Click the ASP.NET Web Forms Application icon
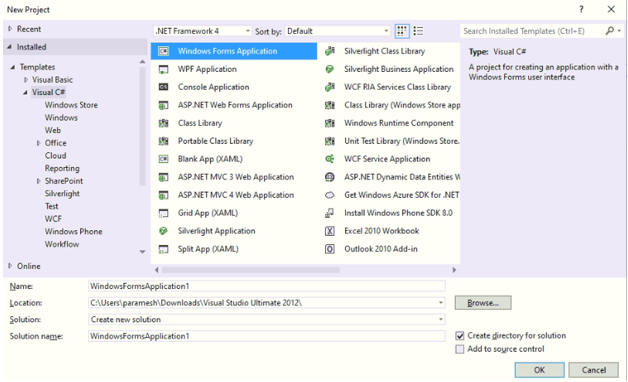628x382 pixels. 163,105
